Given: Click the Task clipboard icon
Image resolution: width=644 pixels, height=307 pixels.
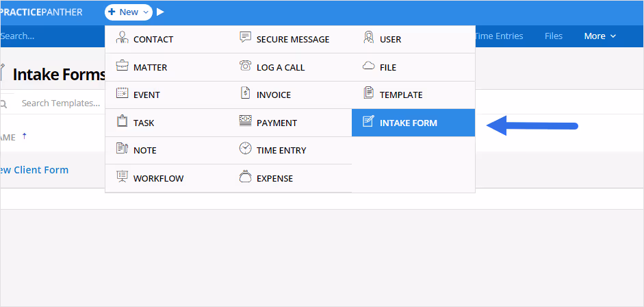Looking at the screenshot, I should pyautogui.click(x=123, y=121).
